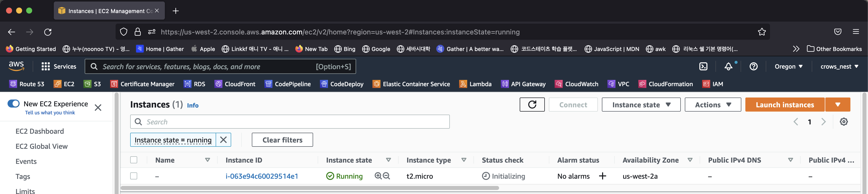Open table preferences gear icon
Viewport: 868px width, 194px height.
[843, 122]
